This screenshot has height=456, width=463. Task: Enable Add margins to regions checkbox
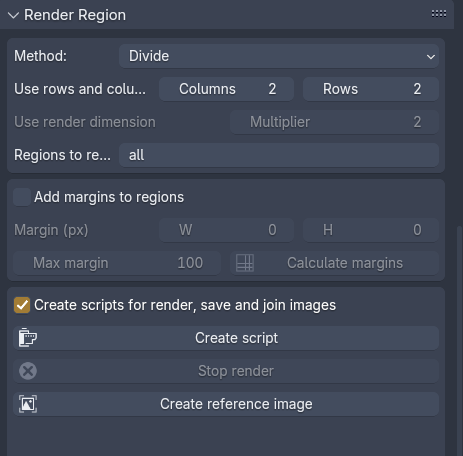pyautogui.click(x=22, y=197)
